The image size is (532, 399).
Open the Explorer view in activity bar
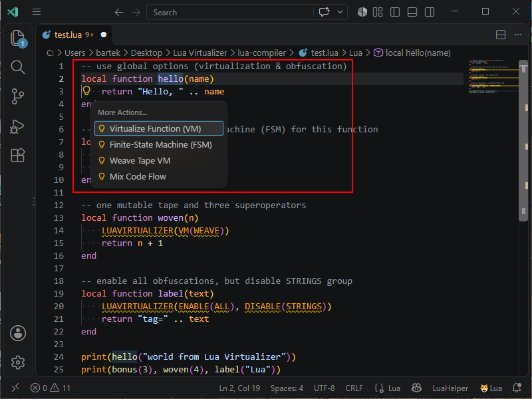18,38
